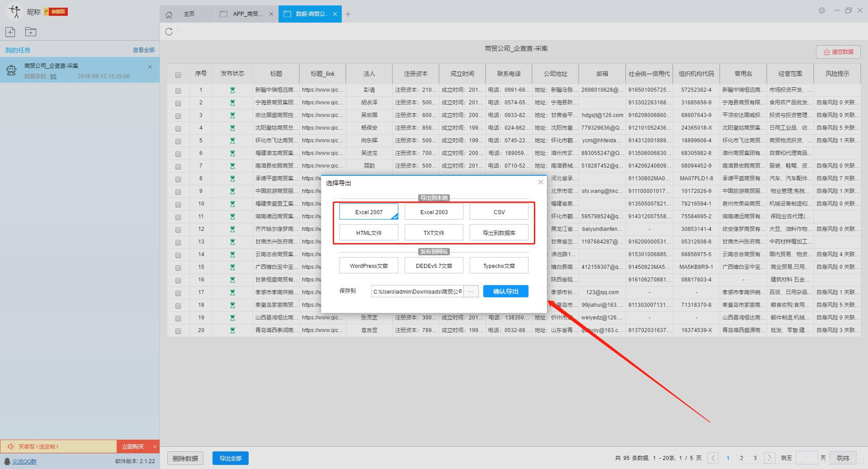Viewport: 868px width, 469px height.
Task: Select 导出到数据库 option
Action: pyautogui.click(x=499, y=232)
